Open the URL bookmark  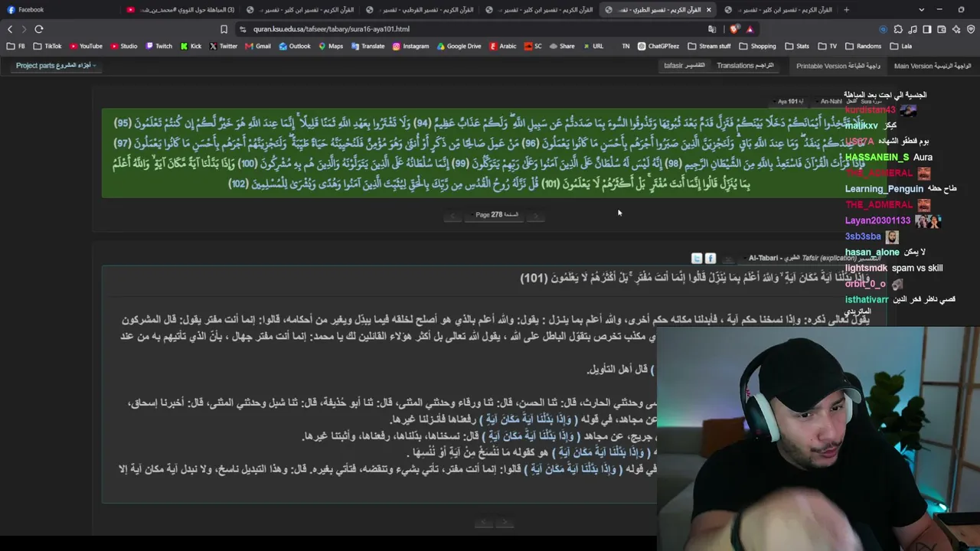pos(593,46)
